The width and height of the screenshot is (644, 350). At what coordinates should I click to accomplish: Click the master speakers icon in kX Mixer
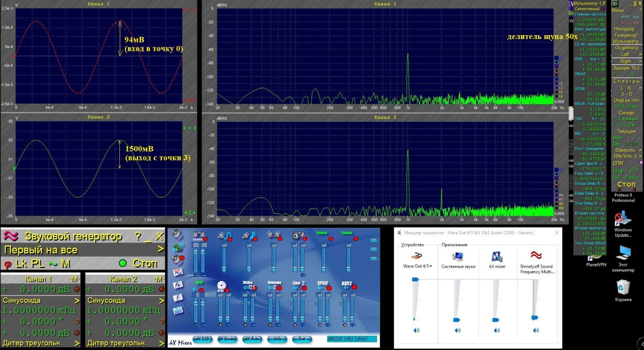click(x=199, y=235)
